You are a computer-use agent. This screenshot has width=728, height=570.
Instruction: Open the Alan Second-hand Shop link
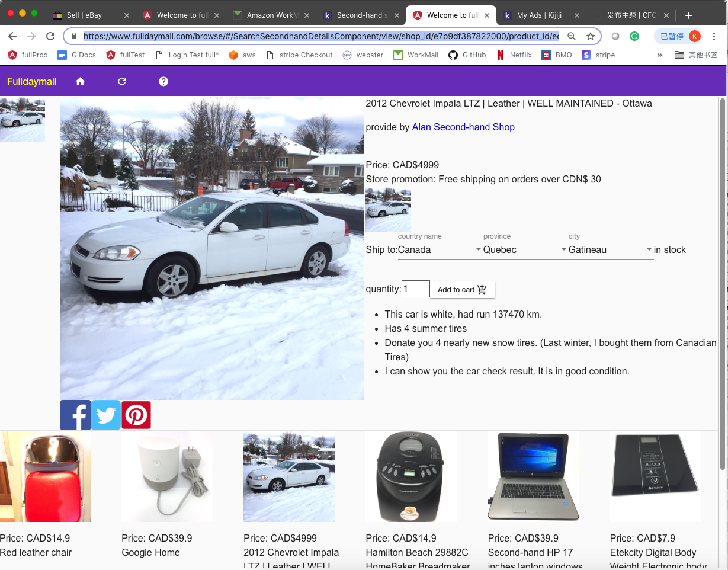click(463, 127)
